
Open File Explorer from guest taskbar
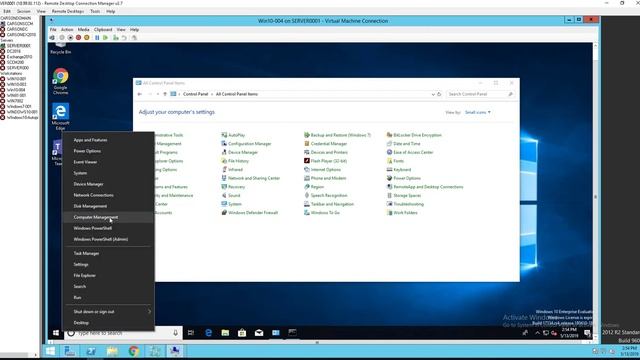(x=225, y=333)
